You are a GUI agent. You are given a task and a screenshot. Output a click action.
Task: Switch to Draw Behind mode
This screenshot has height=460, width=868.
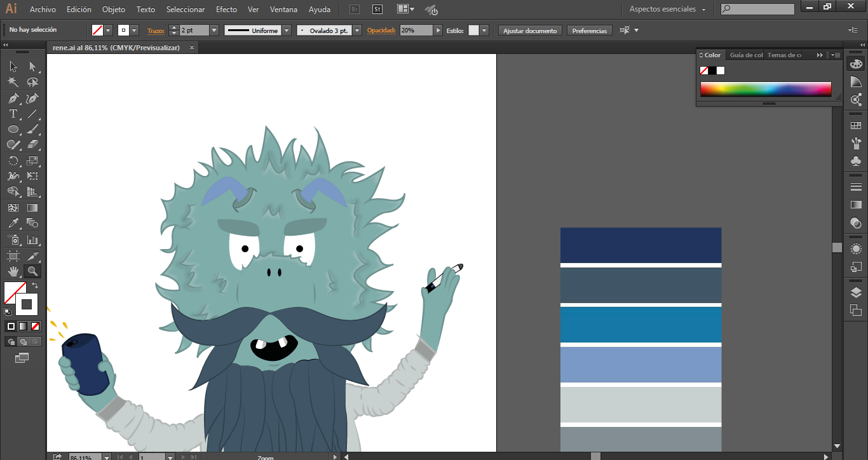(23, 342)
